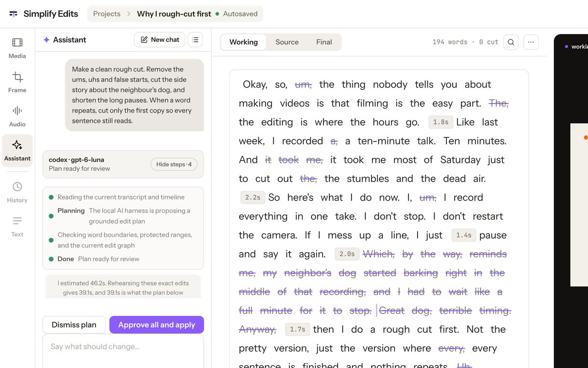588x368 pixels.
Task: Open the Audio panel
Action: 17,117
